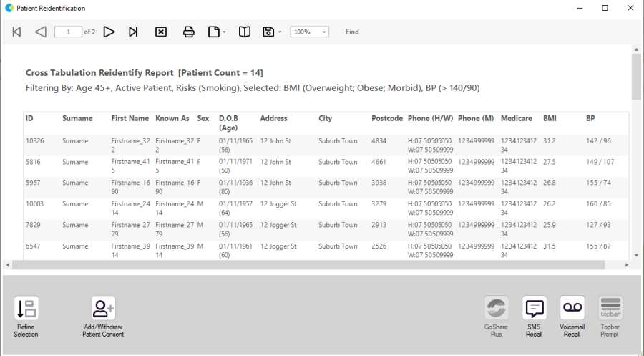The width and height of the screenshot is (644, 356).
Task: Click the Find link
Action: [352, 32]
